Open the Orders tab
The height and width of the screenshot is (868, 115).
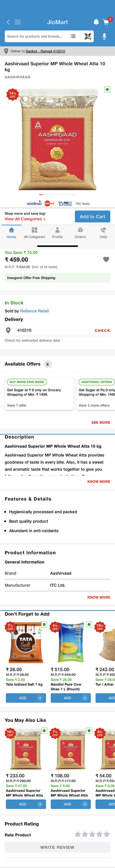[80, 233]
